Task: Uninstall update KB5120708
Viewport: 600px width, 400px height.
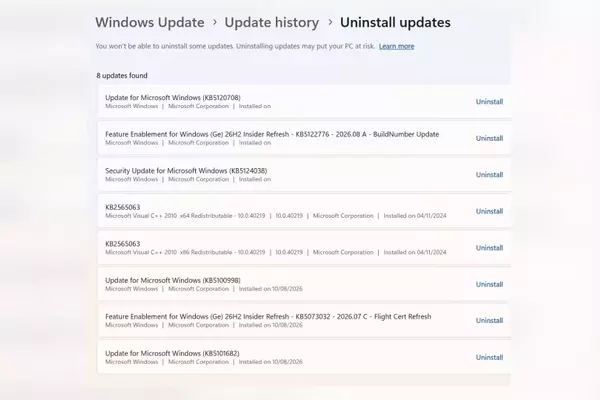Action: (489, 102)
